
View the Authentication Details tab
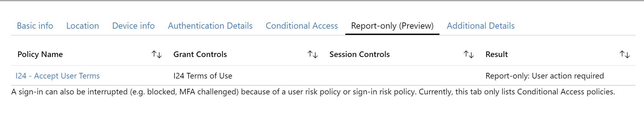coord(210,26)
